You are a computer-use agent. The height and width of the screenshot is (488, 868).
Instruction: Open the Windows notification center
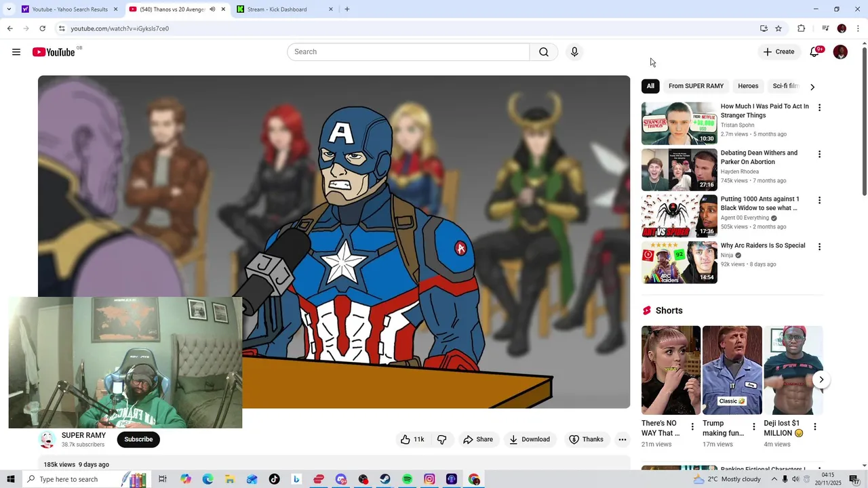pyautogui.click(x=854, y=479)
